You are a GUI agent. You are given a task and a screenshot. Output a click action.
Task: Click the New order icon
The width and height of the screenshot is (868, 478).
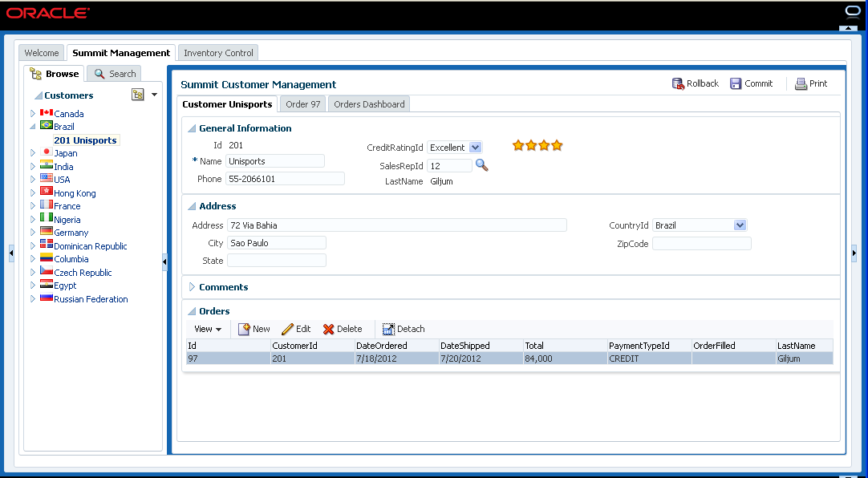pyautogui.click(x=244, y=329)
